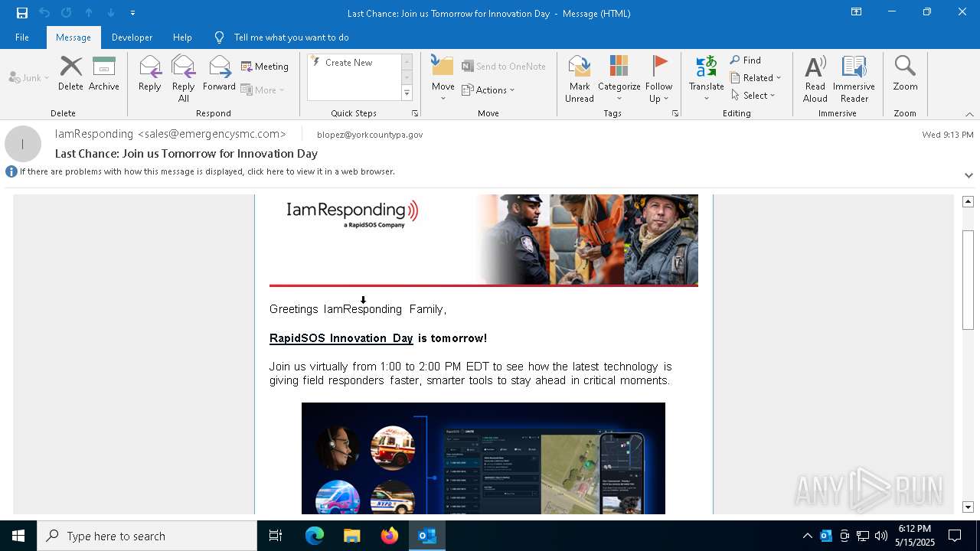Send message to OneNote
The height and width of the screenshot is (551, 980).
[x=504, y=67]
